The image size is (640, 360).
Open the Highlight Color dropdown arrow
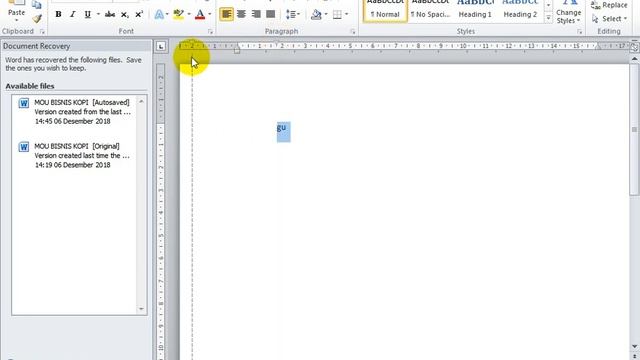coord(189,15)
